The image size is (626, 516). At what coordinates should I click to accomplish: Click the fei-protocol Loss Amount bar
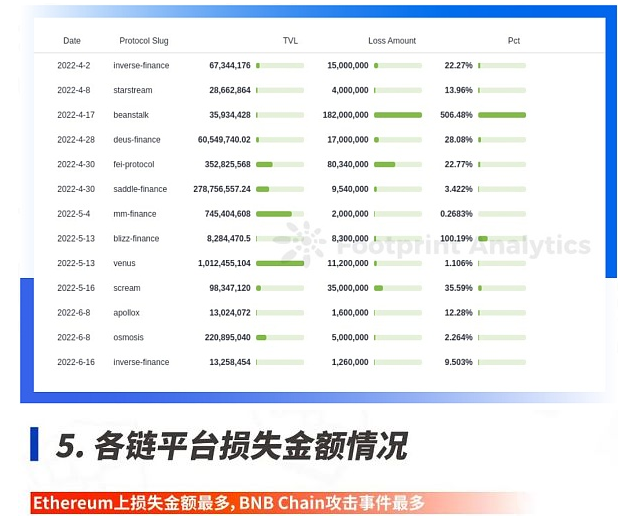tap(398, 165)
